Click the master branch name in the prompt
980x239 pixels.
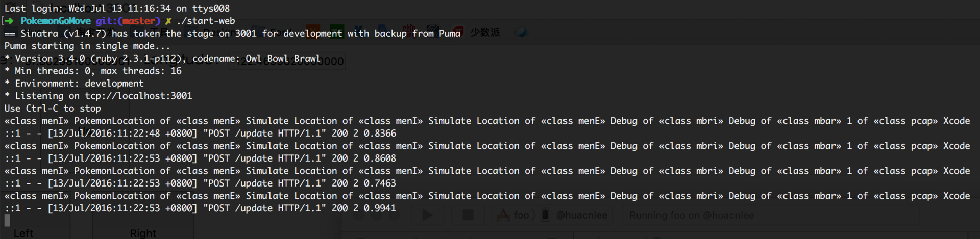click(x=139, y=21)
